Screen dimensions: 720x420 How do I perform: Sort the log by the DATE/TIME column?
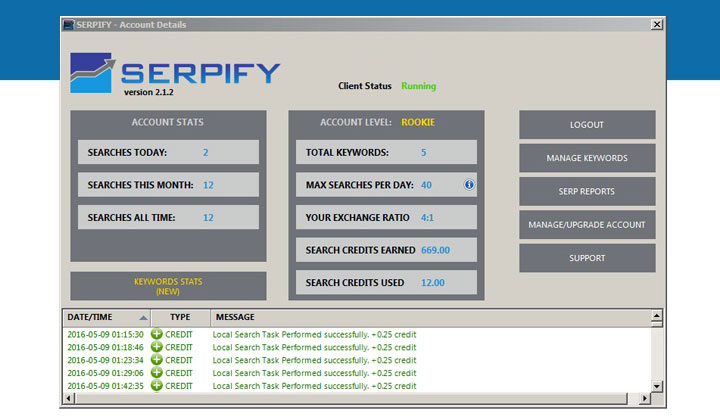click(107, 317)
